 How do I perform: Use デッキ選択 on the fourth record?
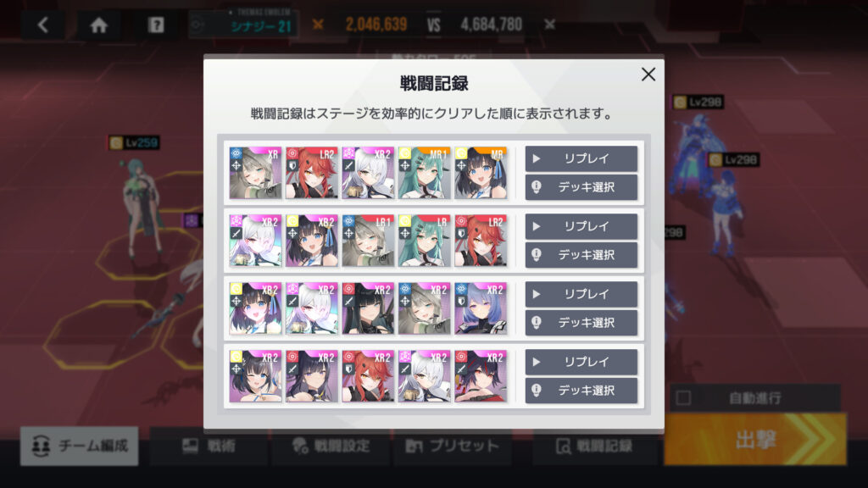581,390
